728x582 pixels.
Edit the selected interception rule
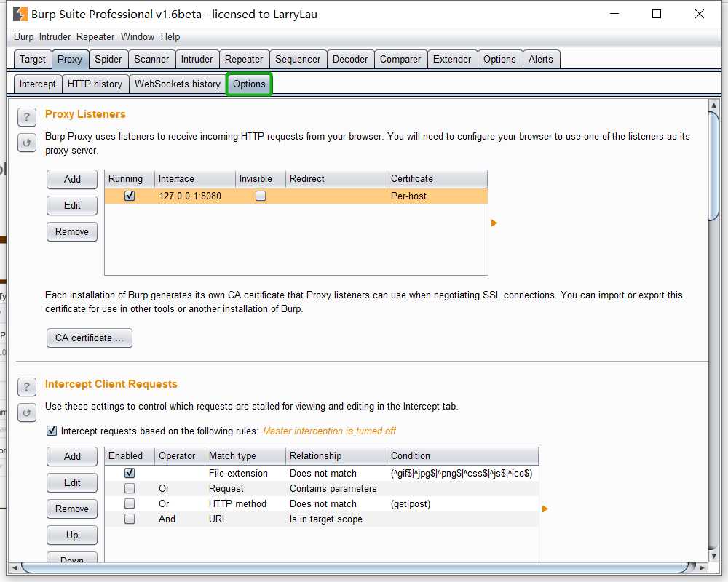(72, 482)
